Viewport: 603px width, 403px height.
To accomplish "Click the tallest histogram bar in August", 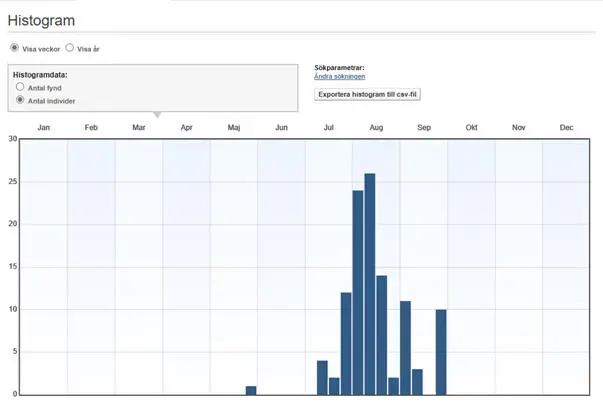I will pos(370,283).
